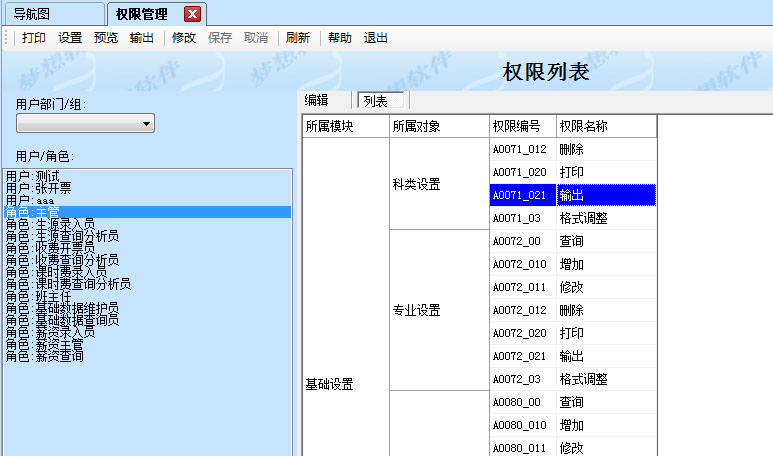Select 角色:收费查询分析员
This screenshot has width=773, height=456.
click(x=147, y=260)
